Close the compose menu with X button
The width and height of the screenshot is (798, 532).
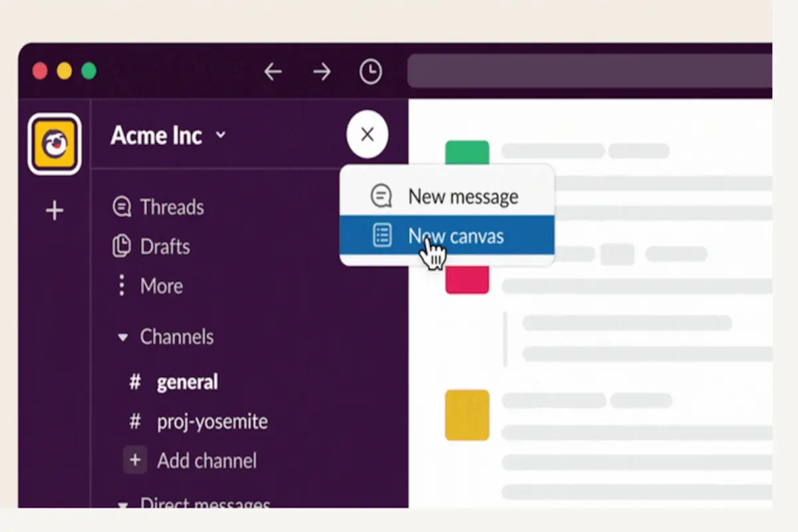click(x=367, y=135)
